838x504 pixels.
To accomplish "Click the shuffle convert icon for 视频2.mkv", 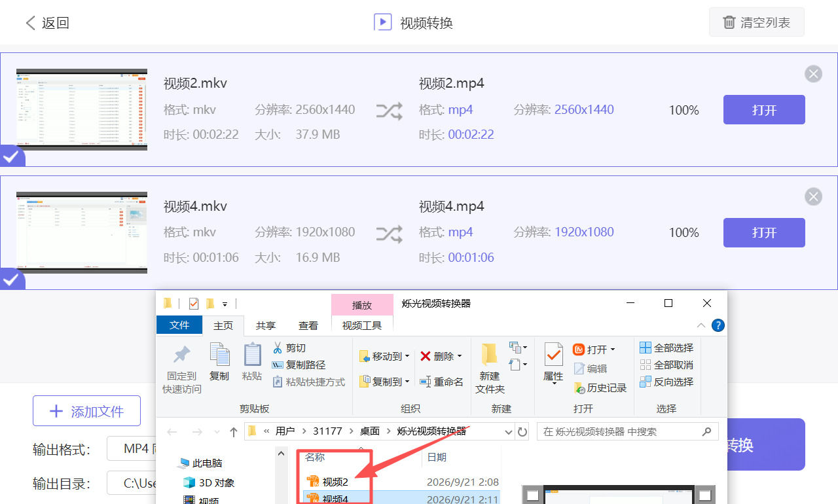I will tap(389, 111).
